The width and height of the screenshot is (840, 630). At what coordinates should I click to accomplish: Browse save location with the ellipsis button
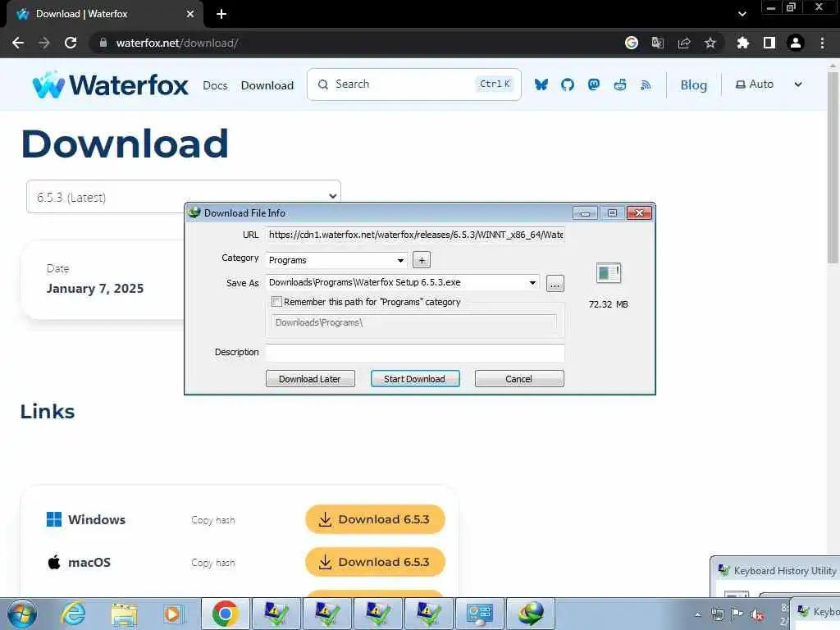[555, 283]
